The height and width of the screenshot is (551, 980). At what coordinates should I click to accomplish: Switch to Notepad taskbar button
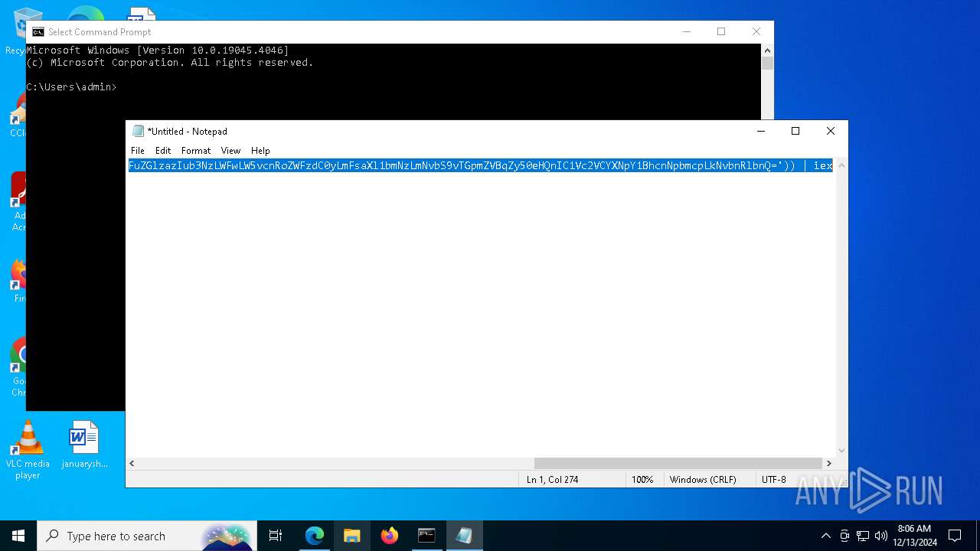[x=464, y=536]
